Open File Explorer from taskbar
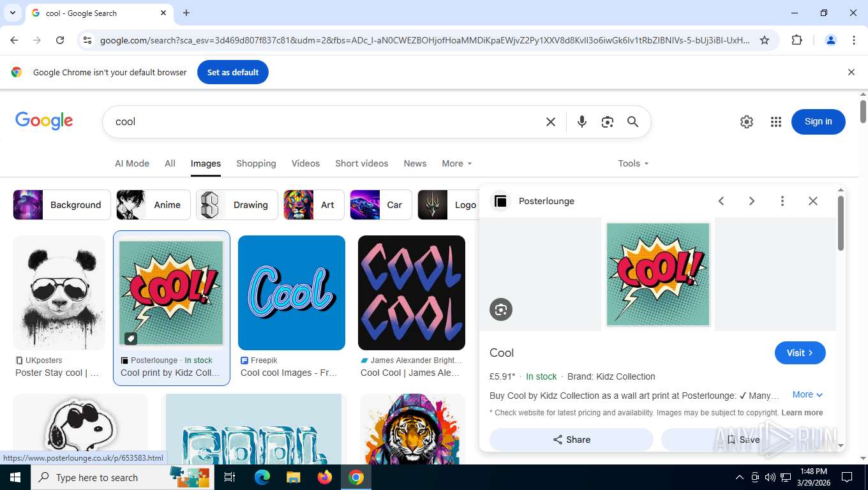 coord(293,477)
